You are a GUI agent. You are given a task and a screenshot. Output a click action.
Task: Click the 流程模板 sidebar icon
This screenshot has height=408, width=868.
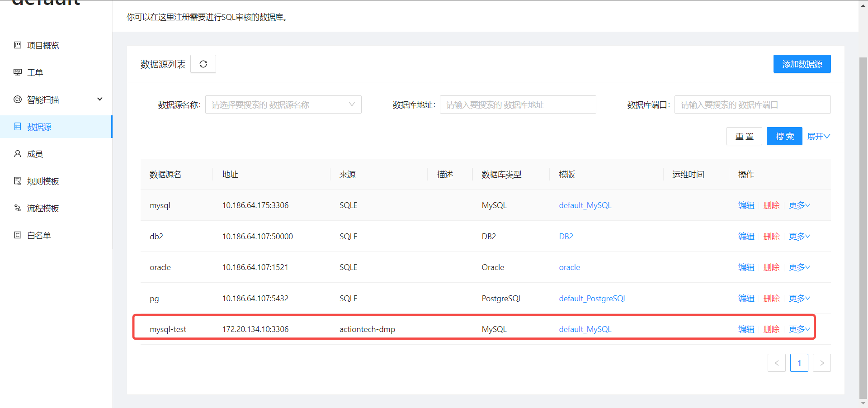pos(18,208)
